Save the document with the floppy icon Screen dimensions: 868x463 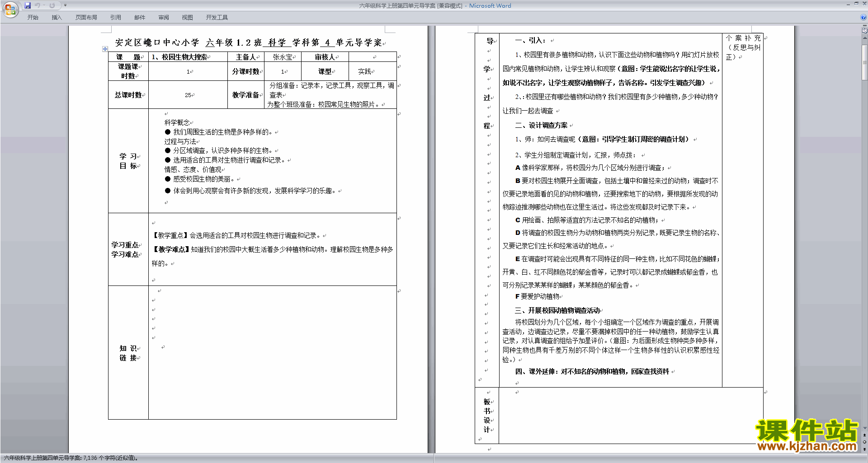coord(28,5)
